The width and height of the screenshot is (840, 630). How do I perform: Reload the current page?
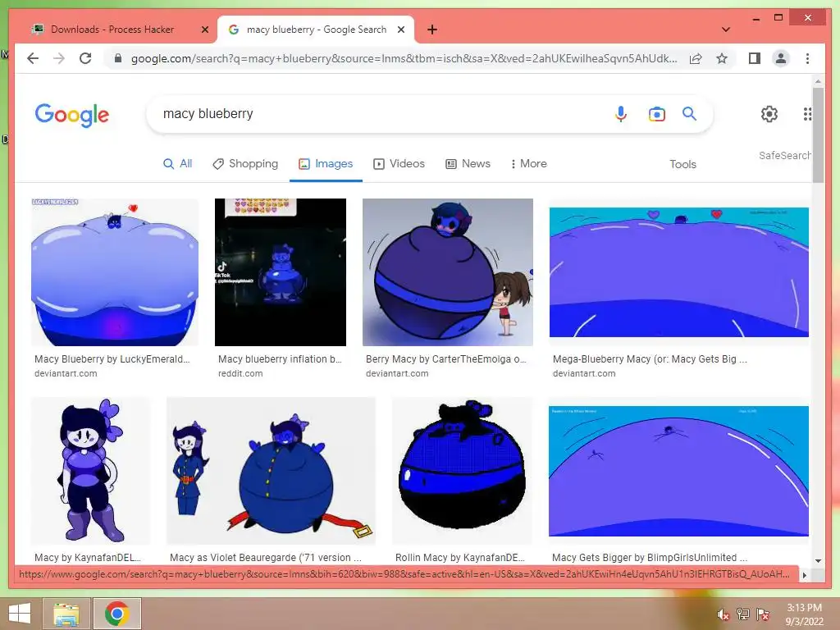click(85, 58)
